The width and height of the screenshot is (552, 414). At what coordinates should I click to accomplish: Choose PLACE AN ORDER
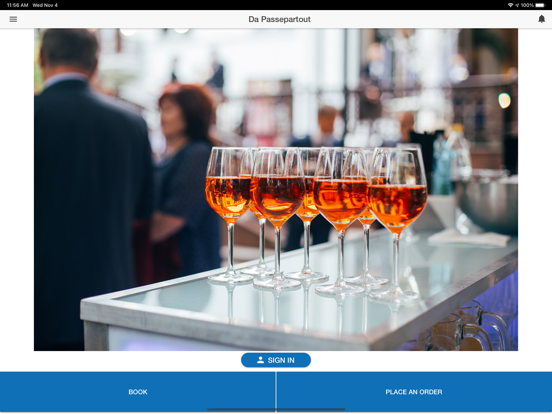click(x=414, y=392)
